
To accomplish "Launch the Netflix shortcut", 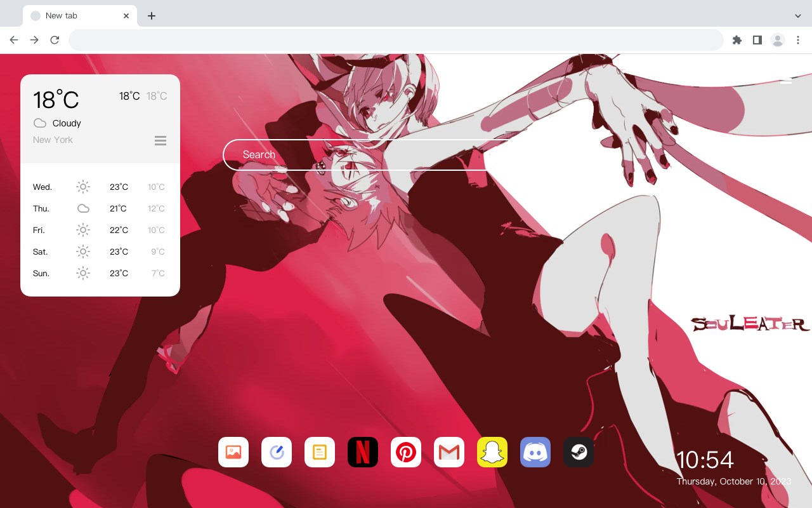I will point(363,452).
